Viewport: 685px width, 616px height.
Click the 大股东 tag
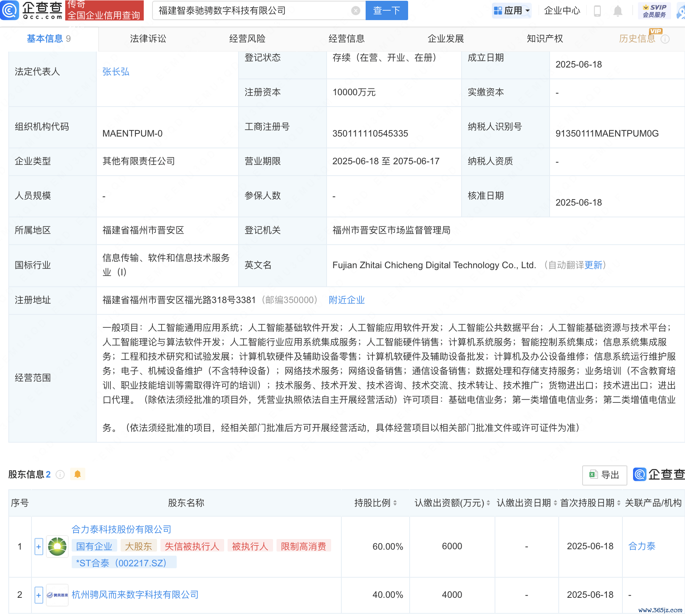[x=138, y=546]
